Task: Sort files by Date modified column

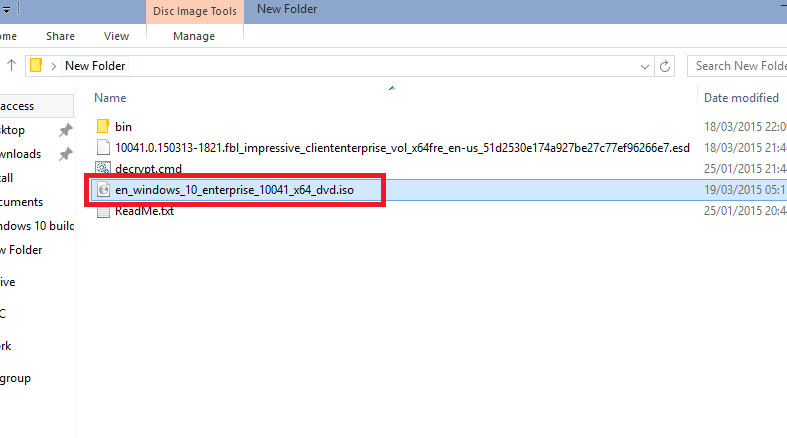Action: [741, 98]
